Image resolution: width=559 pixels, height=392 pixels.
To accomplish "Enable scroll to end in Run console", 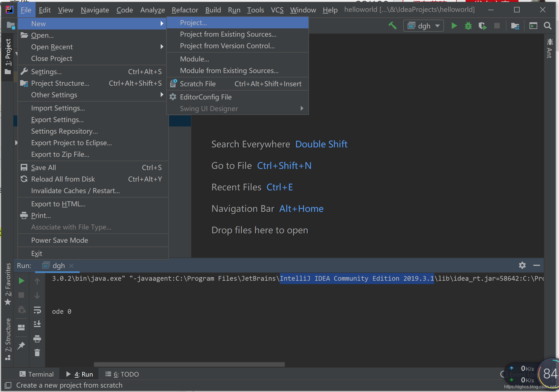I will tap(37, 324).
